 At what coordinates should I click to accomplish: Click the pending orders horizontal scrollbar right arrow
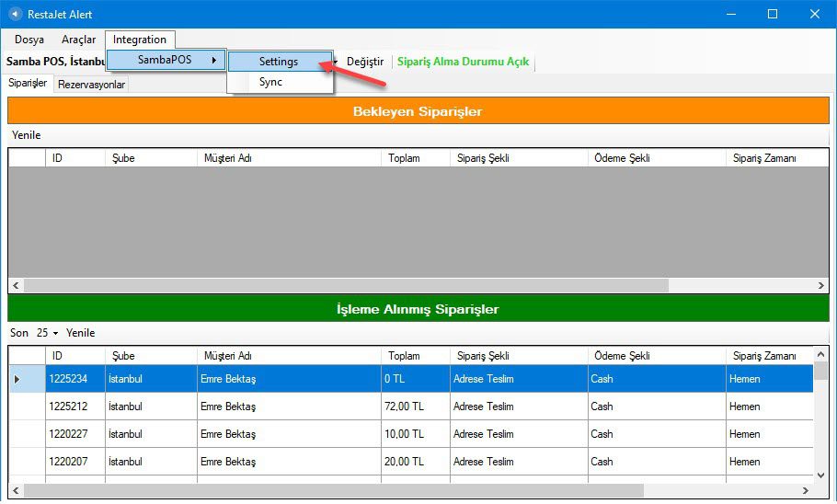coord(820,286)
